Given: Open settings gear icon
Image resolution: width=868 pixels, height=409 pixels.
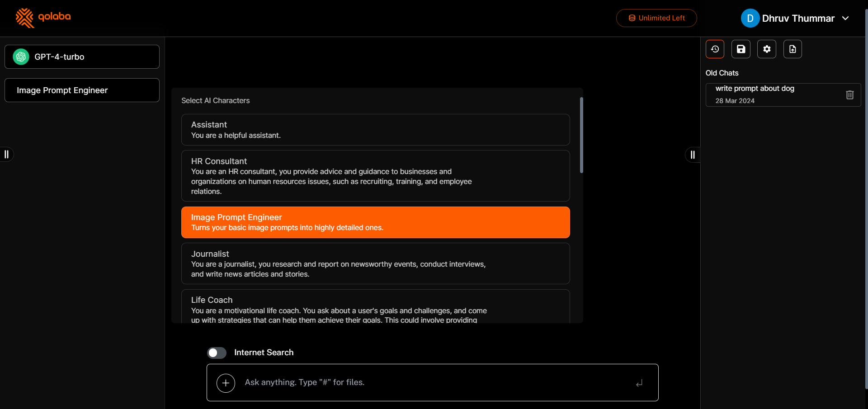Looking at the screenshot, I should tap(767, 49).
